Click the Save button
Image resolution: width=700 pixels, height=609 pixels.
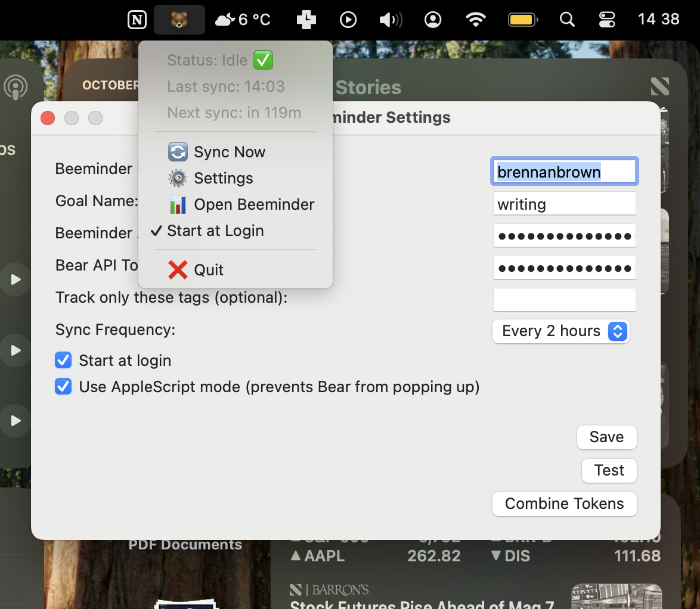pyautogui.click(x=606, y=437)
